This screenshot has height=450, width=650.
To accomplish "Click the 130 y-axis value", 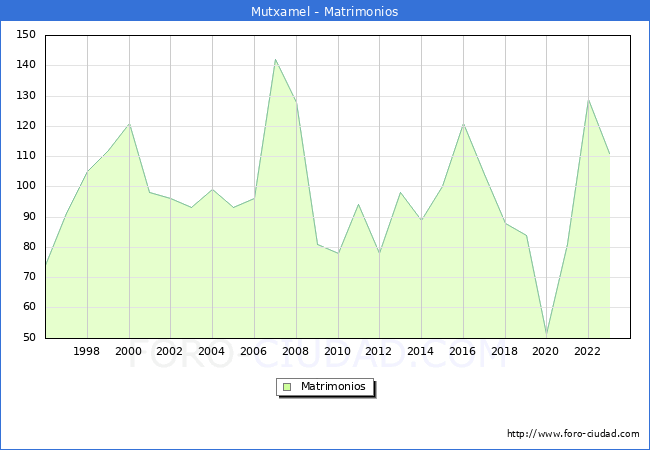I will [26, 96].
